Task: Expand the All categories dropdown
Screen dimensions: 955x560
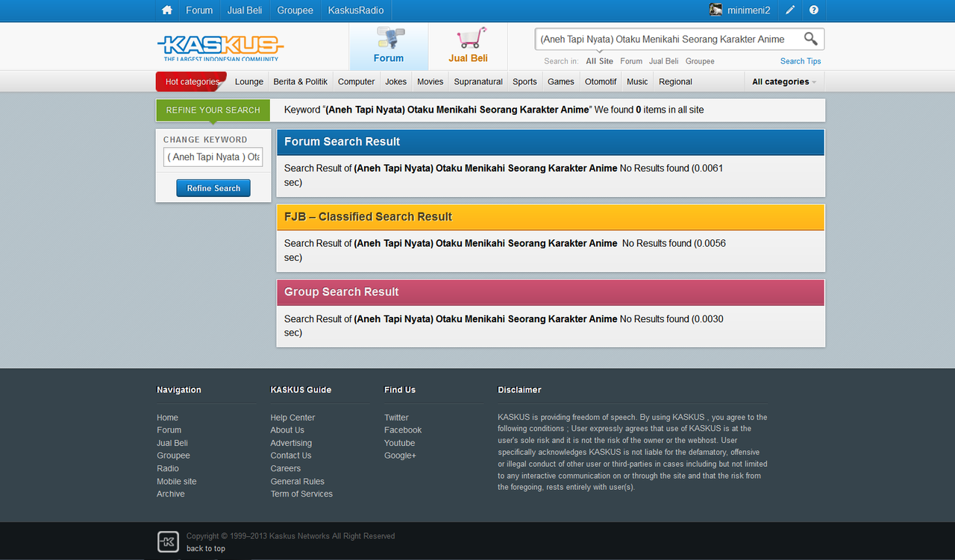Action: (x=784, y=81)
